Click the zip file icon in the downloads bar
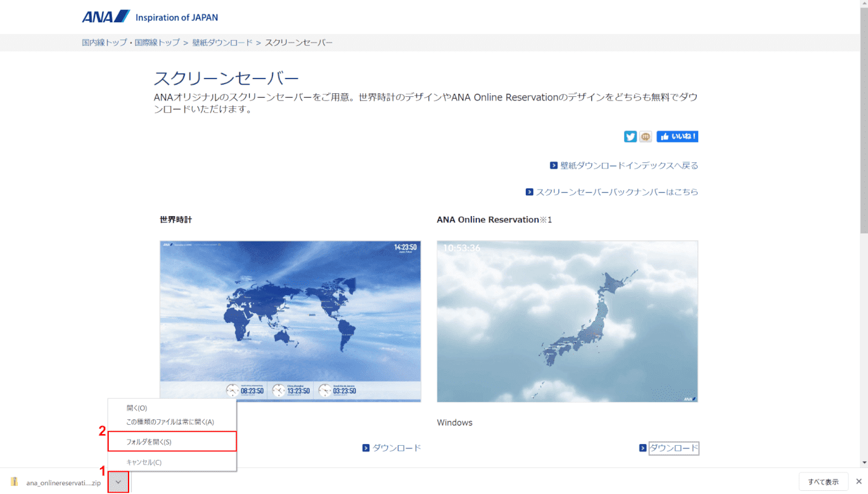868x494 pixels. (15, 482)
